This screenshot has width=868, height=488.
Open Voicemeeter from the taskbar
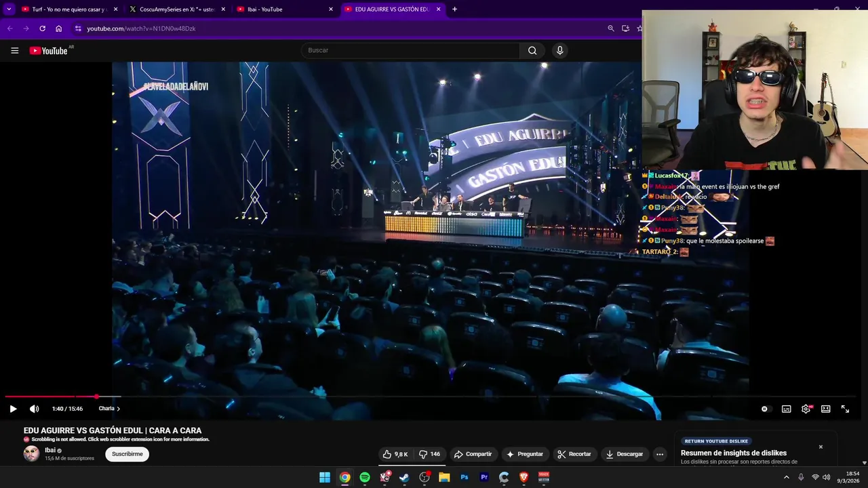tap(544, 477)
